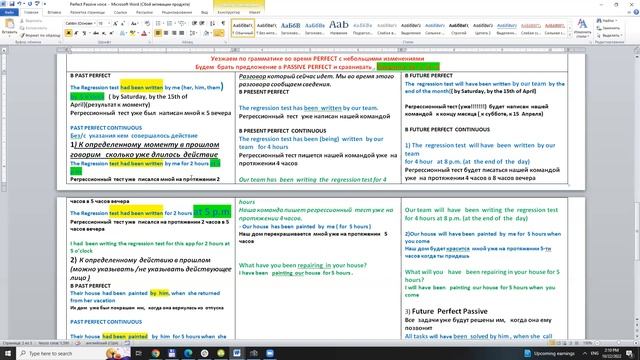The width and height of the screenshot is (640, 360).
Task: Open the Windows Start menu
Action: [8, 353]
